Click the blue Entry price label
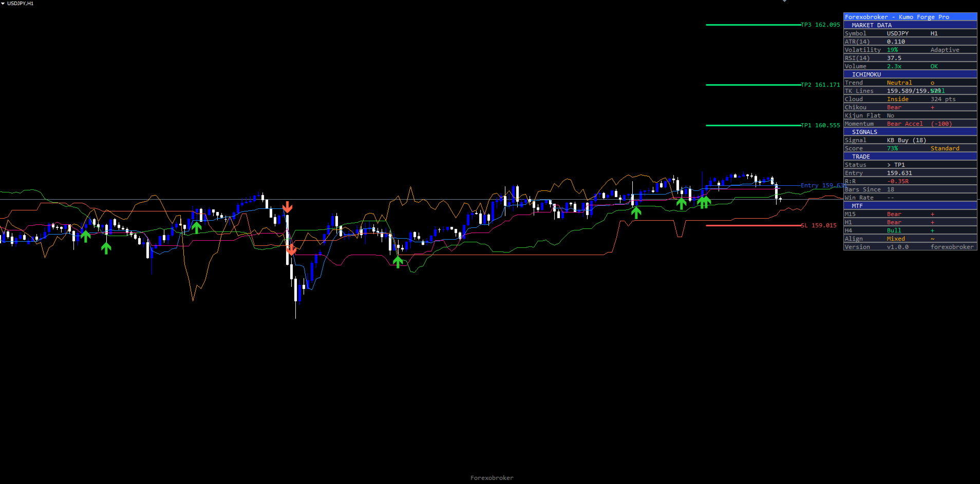This screenshot has width=980, height=484. [x=822, y=185]
